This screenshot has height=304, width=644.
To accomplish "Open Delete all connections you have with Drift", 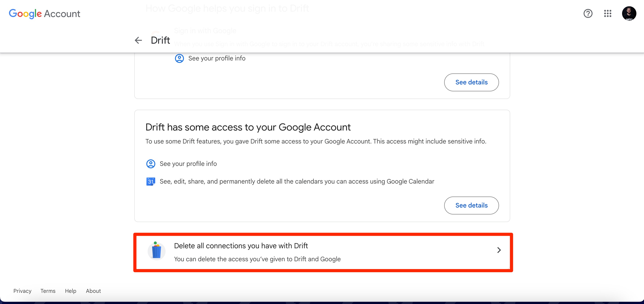I will click(323, 253).
